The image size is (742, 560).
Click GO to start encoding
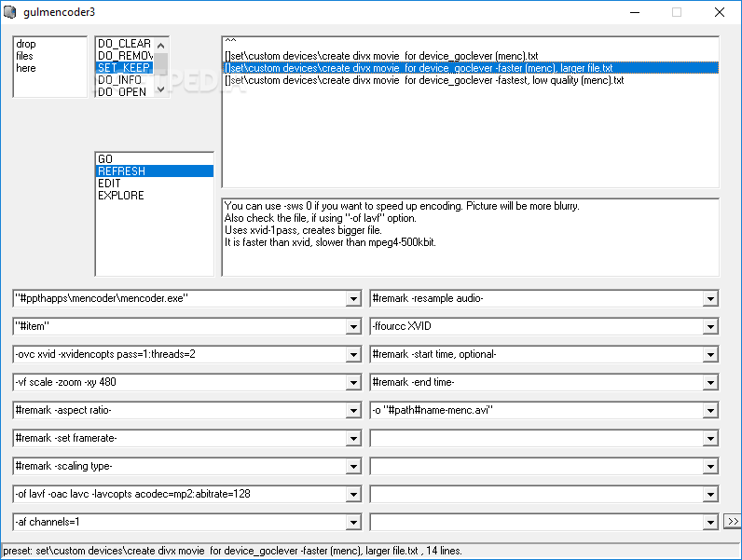pos(154,159)
